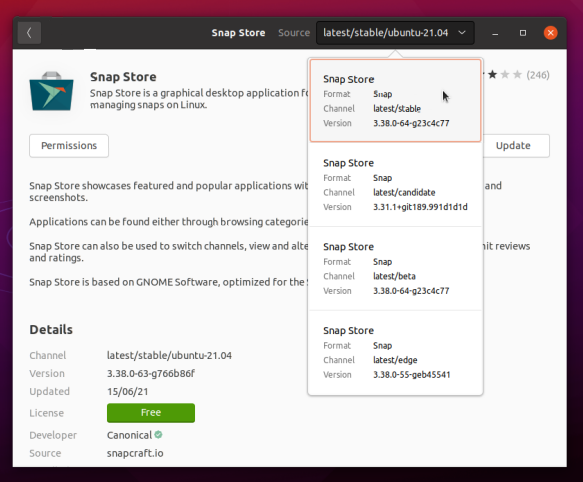The image size is (583, 482).
Task: Click the version 3.38.0-63-g766b86f value
Action: click(151, 373)
